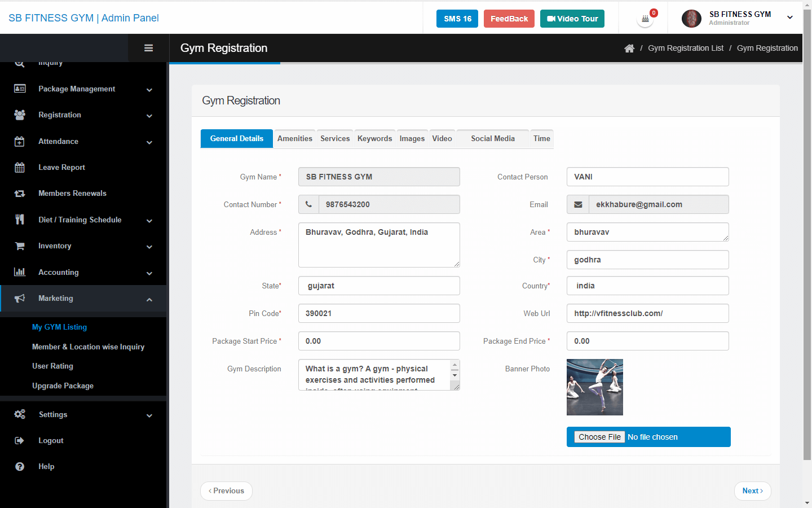This screenshot has width=812, height=508.
Task: Click the home icon in breadcrumb
Action: [x=629, y=49]
